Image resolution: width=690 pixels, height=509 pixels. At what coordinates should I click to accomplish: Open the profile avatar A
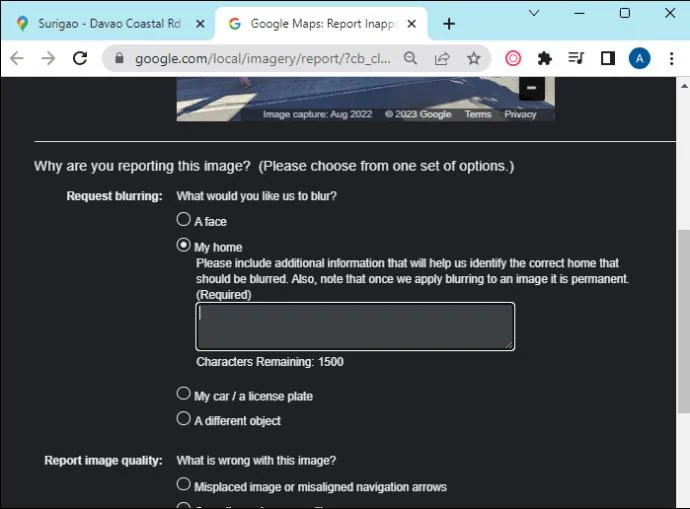coord(639,58)
